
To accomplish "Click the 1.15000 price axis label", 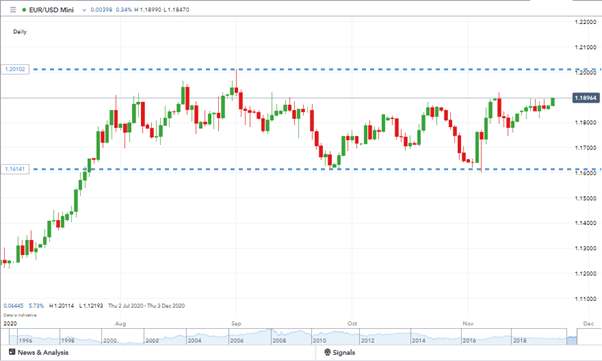I will tap(585, 198).
